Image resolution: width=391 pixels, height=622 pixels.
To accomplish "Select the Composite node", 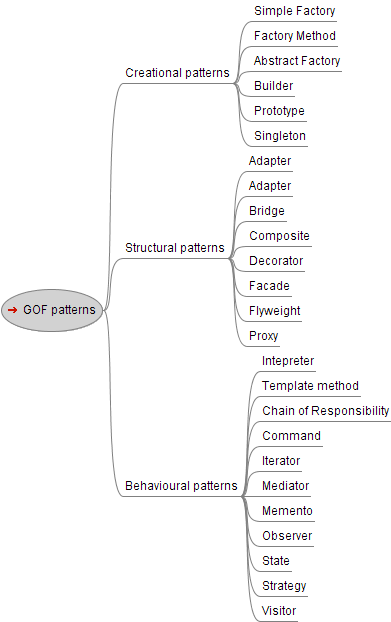I will pyautogui.click(x=280, y=236).
